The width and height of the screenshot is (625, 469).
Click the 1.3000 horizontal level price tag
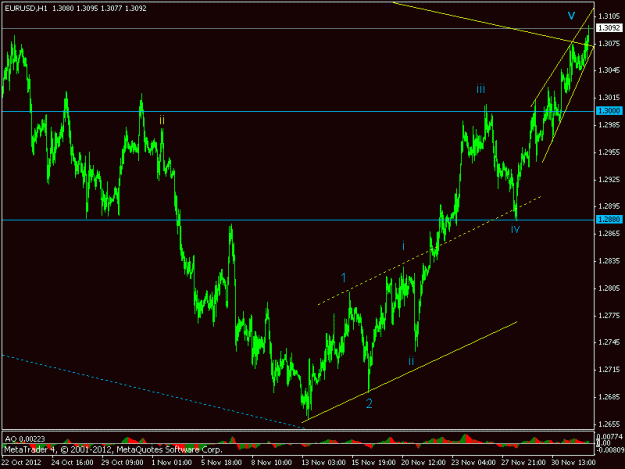coord(609,111)
